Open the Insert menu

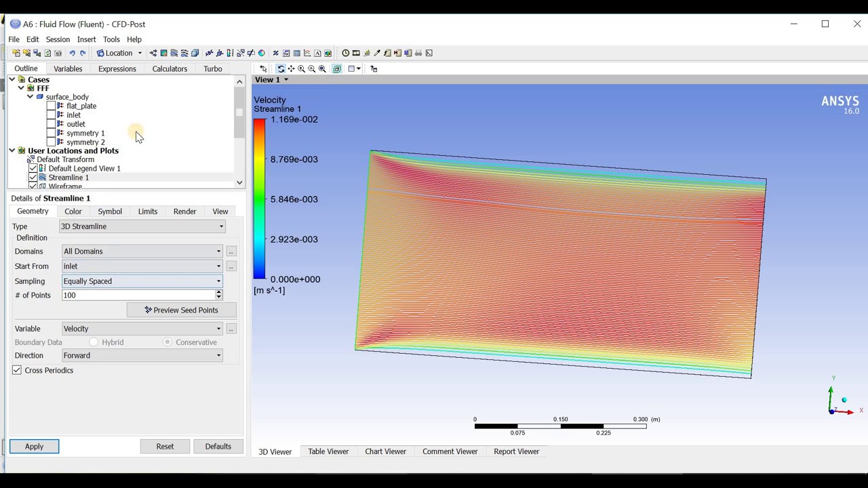point(86,39)
